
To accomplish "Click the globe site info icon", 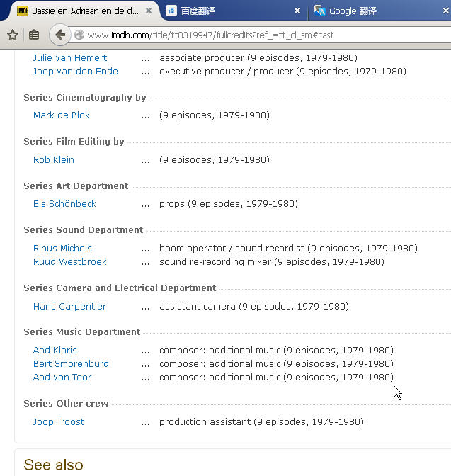I will (79, 35).
